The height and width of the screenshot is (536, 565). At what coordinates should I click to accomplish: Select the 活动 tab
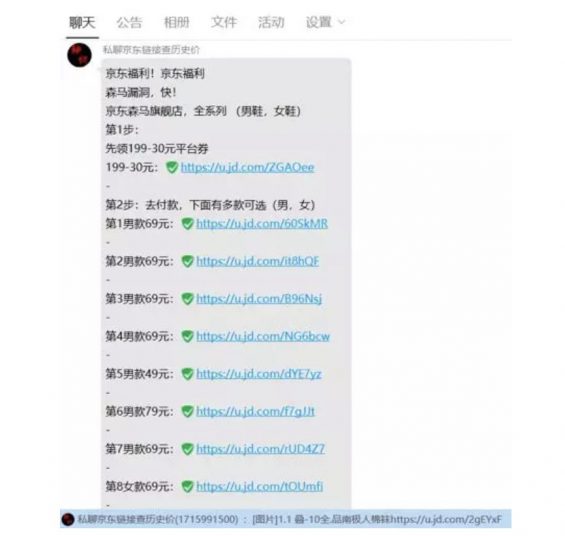[271, 22]
